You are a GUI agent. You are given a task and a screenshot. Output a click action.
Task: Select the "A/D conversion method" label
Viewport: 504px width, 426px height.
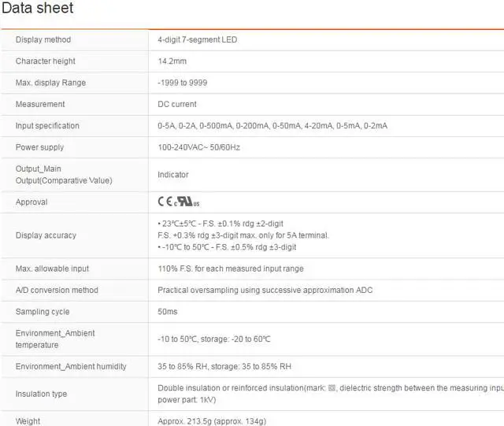pyautogui.click(x=57, y=291)
